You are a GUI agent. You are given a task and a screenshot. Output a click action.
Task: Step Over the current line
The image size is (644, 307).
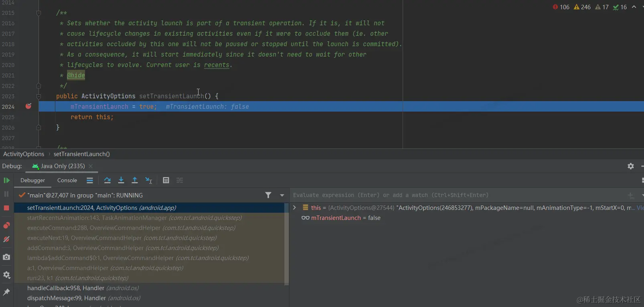[x=107, y=180]
